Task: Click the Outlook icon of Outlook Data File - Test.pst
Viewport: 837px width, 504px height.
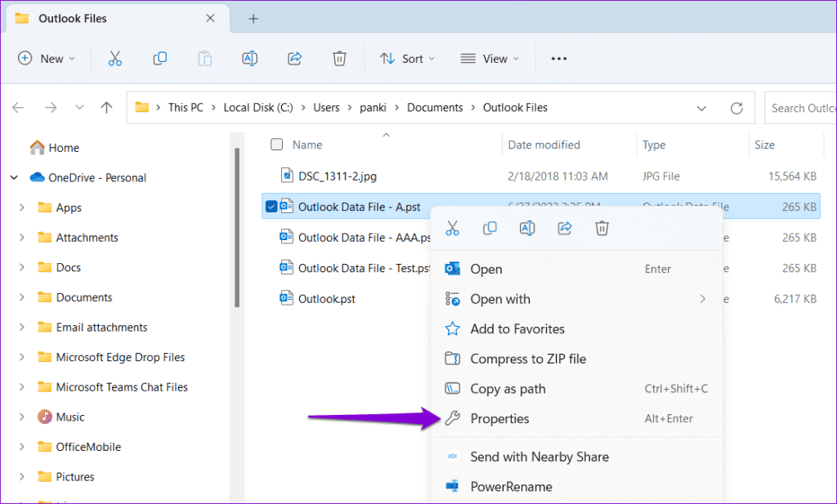Action: pos(287,267)
